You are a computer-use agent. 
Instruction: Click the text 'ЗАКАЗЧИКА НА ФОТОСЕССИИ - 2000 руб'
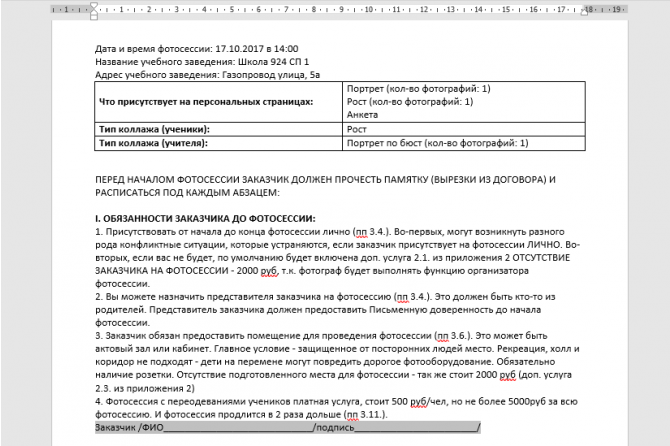[x=186, y=271]
